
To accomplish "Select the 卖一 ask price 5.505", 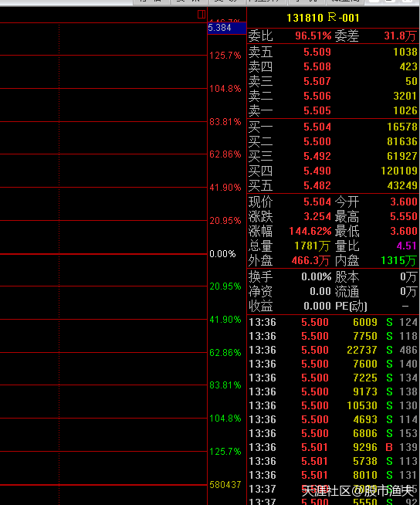I will point(317,110).
